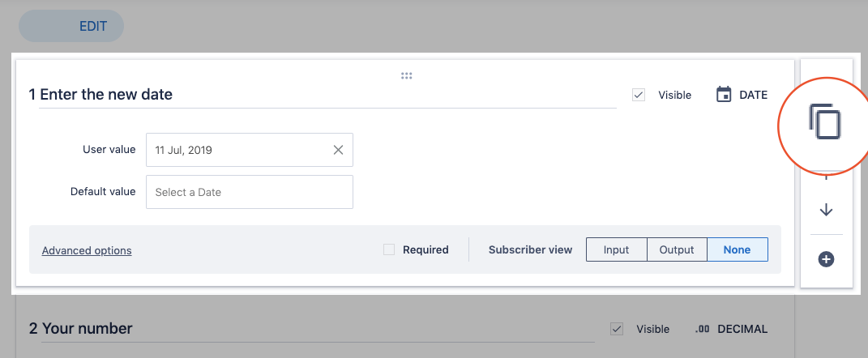Viewport: 868px width, 358px height.
Task: Grab the drag handle dots above the question
Action: tap(407, 76)
